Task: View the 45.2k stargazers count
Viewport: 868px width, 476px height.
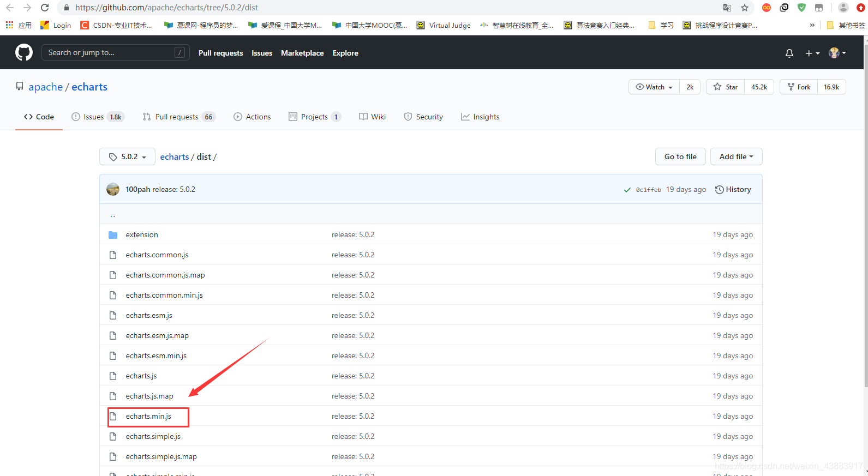Action: pos(759,87)
